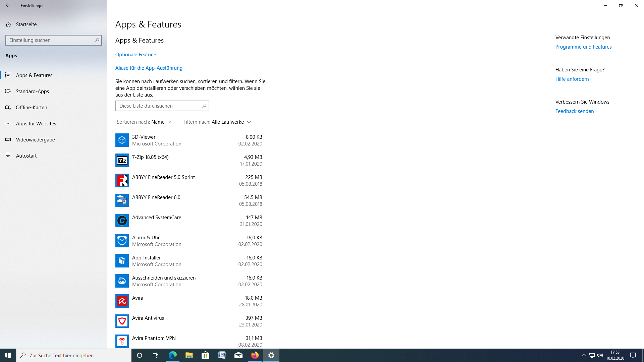Viewport: 644px width, 362px height.
Task: Select the Avira Phantom VPN entry name
Action: [154, 338]
